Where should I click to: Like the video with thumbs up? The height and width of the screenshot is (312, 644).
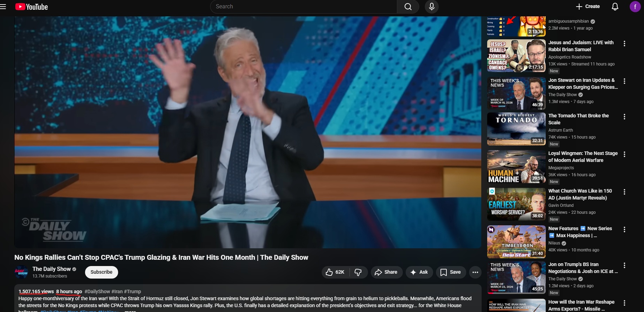tap(335, 272)
